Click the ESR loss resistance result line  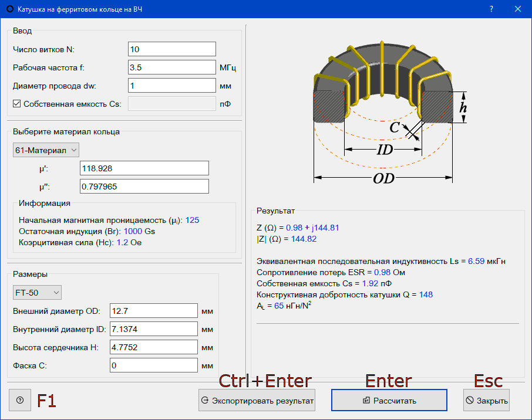(331, 273)
